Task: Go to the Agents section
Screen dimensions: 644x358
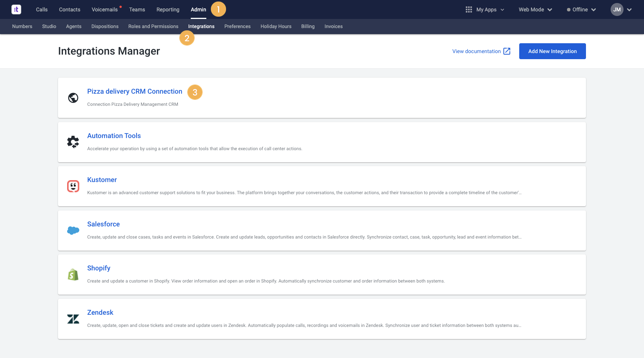Action: pyautogui.click(x=74, y=27)
